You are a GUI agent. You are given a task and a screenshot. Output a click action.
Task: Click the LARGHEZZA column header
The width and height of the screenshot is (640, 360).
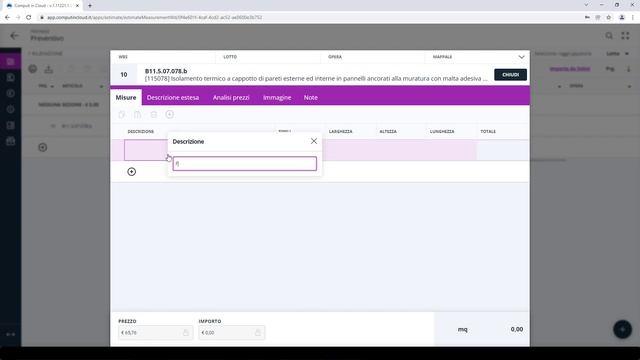[x=340, y=131]
